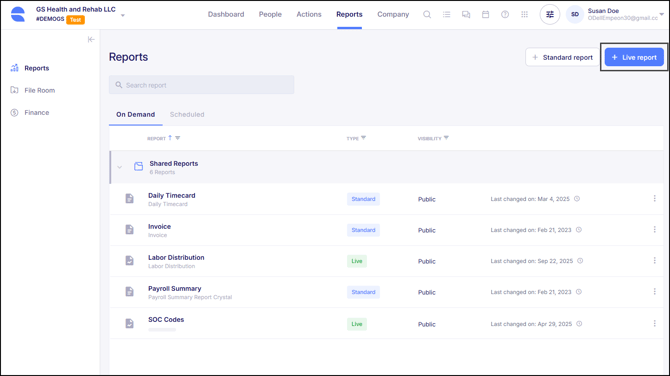The image size is (670, 376).
Task: Click the company logo icon
Action: (x=18, y=14)
